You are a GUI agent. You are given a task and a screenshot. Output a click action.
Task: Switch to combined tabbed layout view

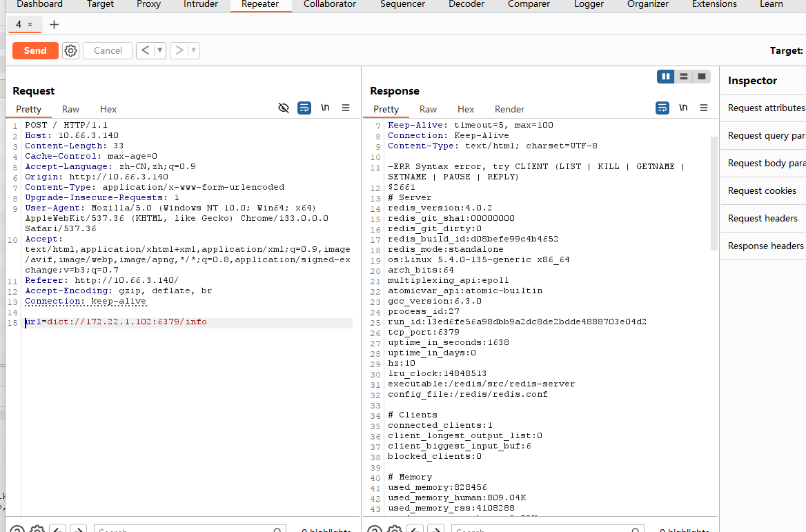[x=702, y=77]
